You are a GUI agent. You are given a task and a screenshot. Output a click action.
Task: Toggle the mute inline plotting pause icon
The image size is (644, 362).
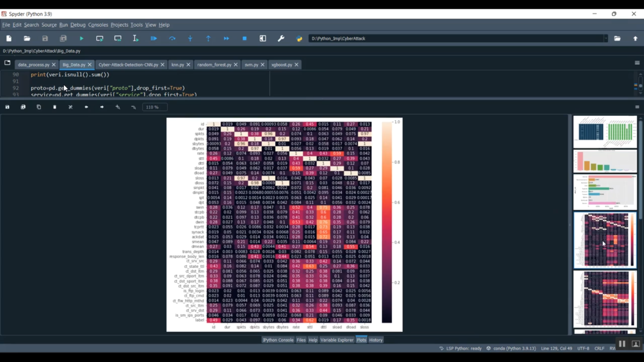pyautogui.click(x=622, y=344)
